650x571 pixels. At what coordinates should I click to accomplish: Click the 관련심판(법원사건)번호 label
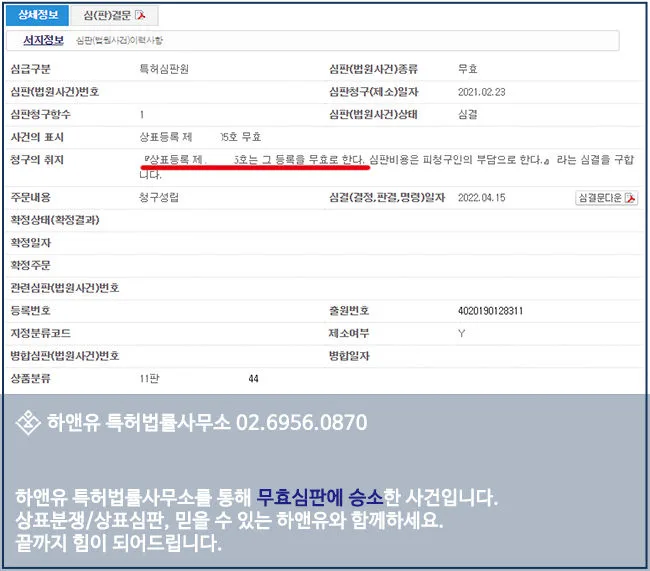[x=65, y=288]
